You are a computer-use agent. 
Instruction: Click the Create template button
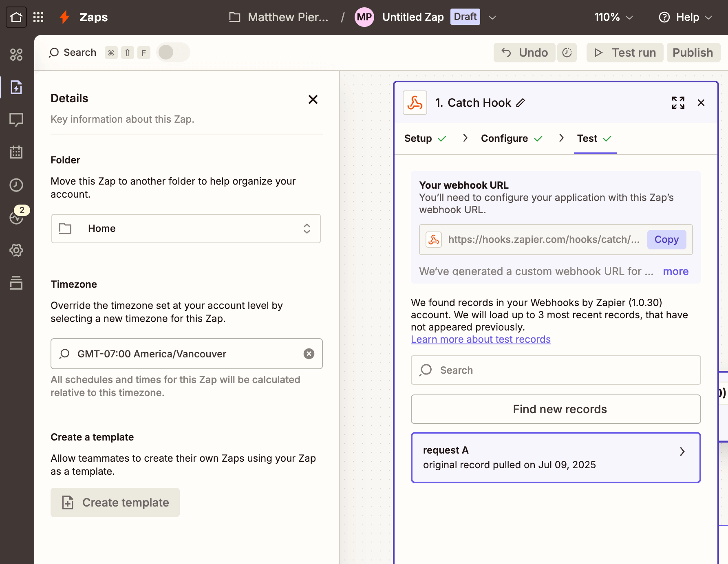pos(115,502)
